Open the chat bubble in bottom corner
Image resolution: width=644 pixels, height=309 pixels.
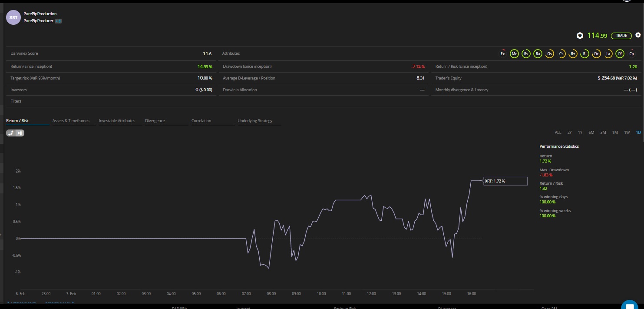629,305
